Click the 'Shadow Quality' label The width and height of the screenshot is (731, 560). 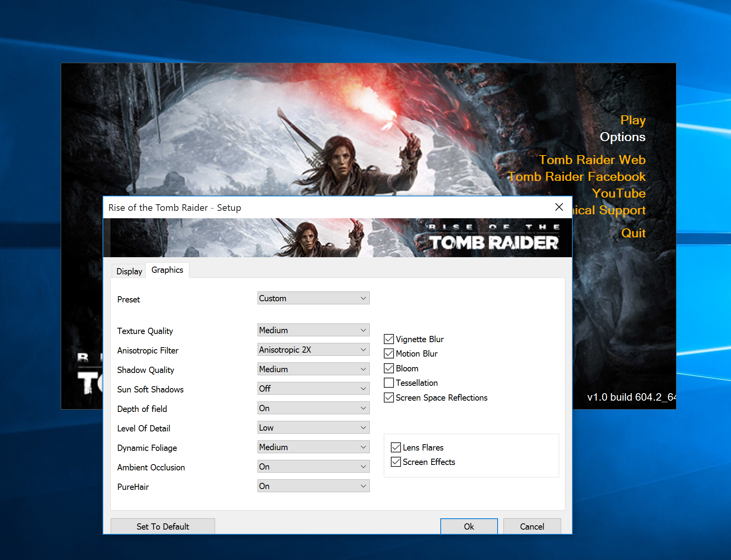tap(146, 370)
